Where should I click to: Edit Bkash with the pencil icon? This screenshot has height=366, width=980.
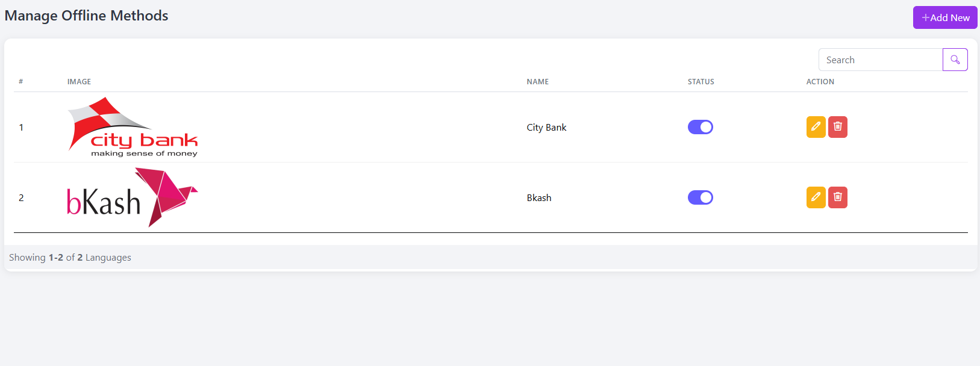click(x=816, y=197)
